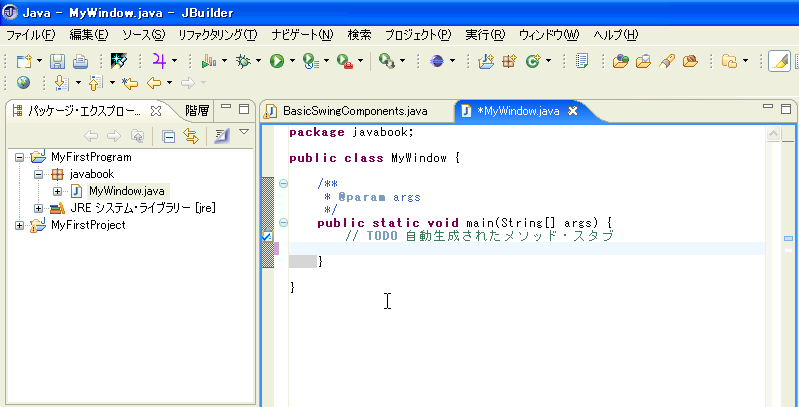Image resolution: width=799 pixels, height=407 pixels.
Task: Open the Run button dropdown arrow
Action: click(x=292, y=62)
